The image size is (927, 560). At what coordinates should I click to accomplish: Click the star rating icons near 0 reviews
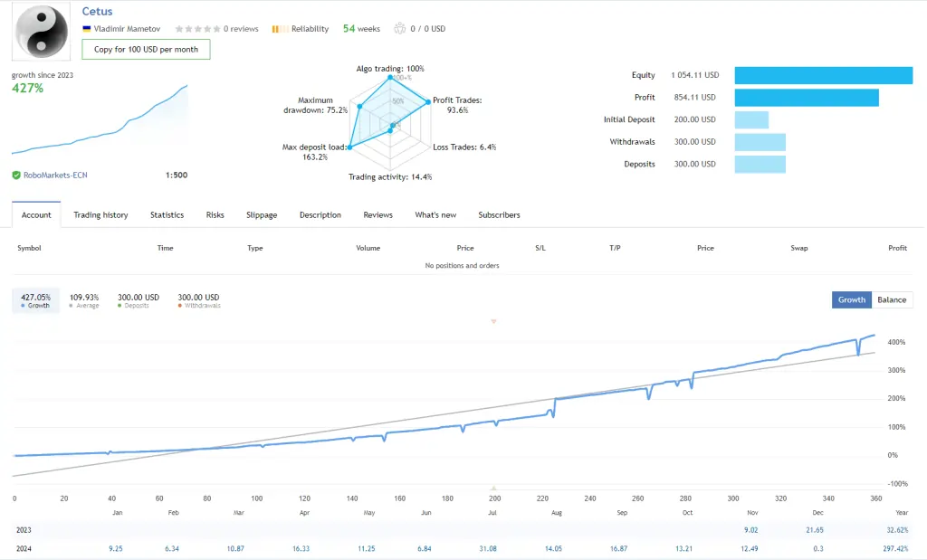tap(197, 28)
